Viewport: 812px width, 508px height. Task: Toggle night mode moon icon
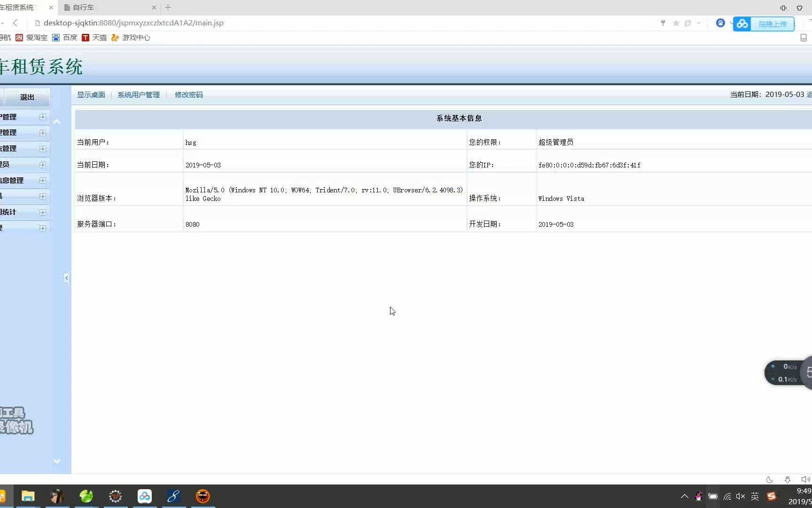pyautogui.click(x=769, y=480)
